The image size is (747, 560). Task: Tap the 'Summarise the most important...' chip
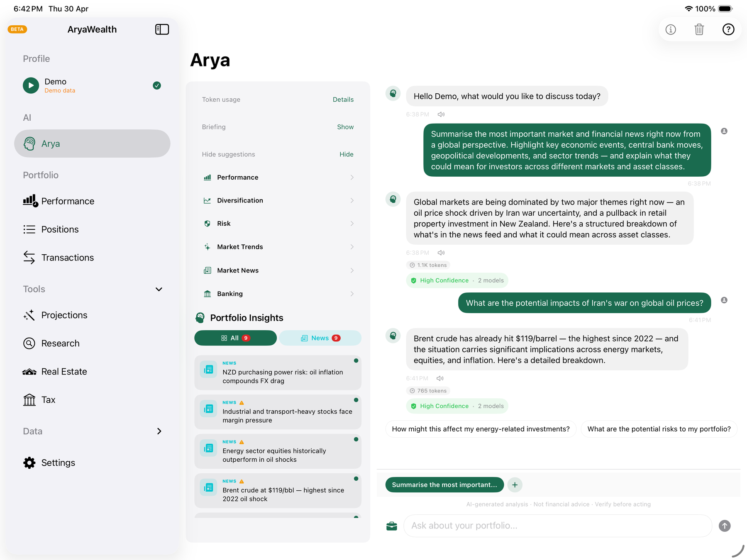pyautogui.click(x=444, y=485)
